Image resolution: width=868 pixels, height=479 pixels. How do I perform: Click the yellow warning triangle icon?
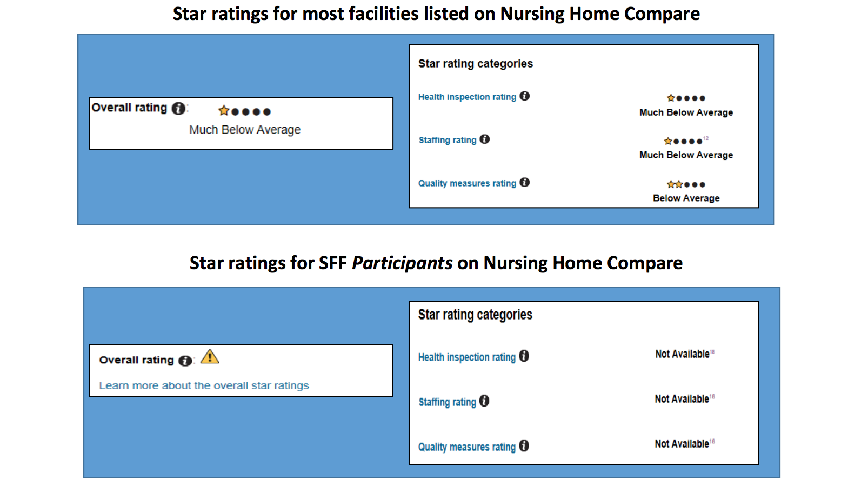pyautogui.click(x=210, y=357)
